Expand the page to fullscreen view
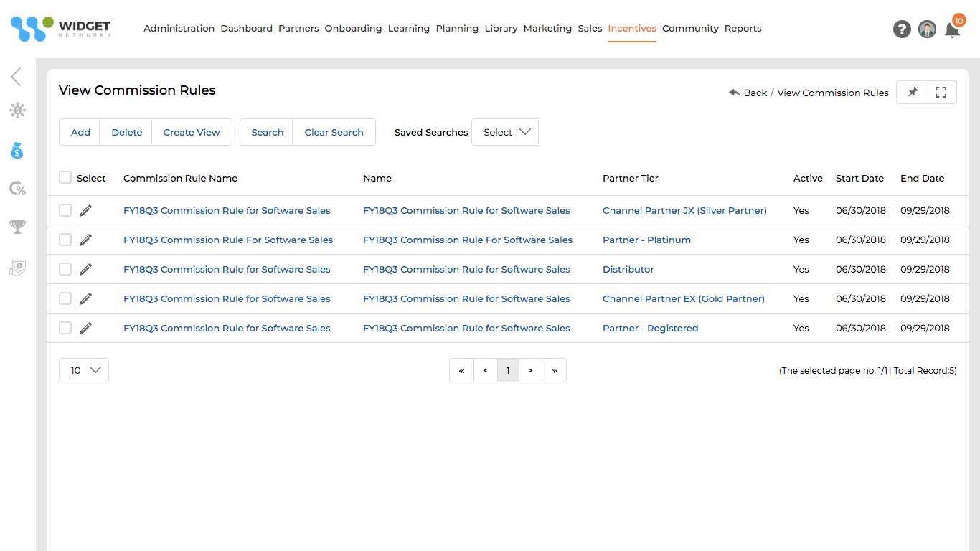Viewport: 980px width, 551px height. [x=941, y=92]
